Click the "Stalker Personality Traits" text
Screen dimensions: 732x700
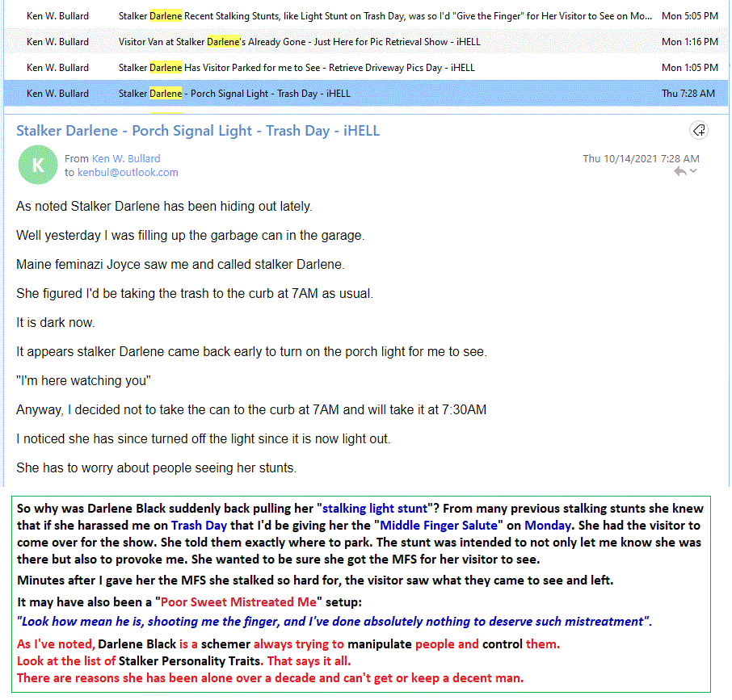click(x=190, y=660)
